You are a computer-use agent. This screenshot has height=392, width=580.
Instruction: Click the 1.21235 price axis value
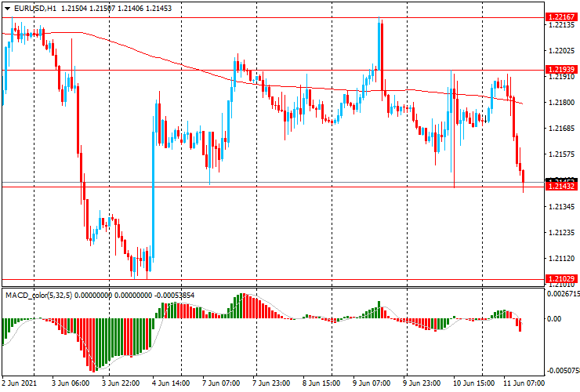point(562,233)
